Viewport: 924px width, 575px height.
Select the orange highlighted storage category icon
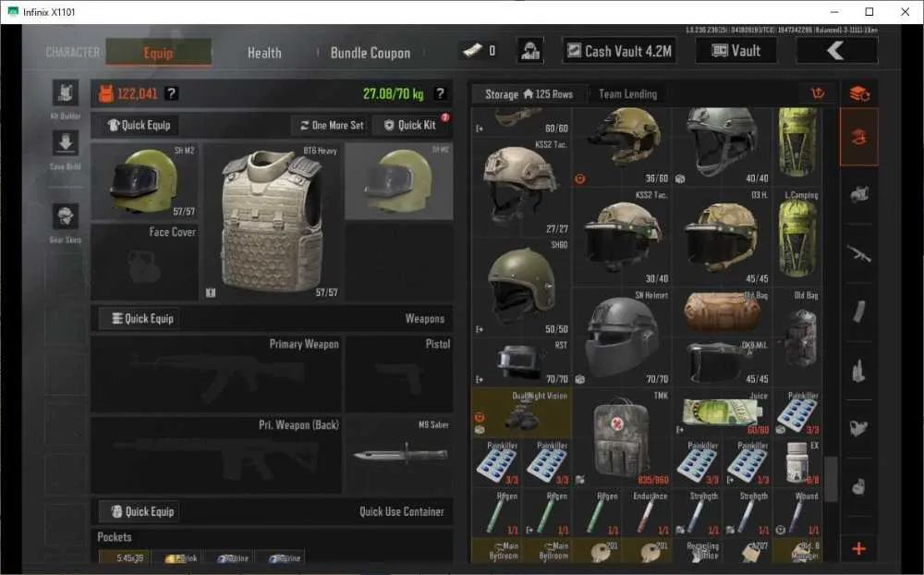[x=859, y=137]
